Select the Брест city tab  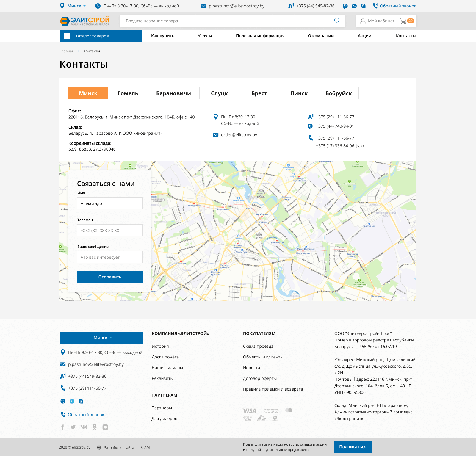(259, 93)
